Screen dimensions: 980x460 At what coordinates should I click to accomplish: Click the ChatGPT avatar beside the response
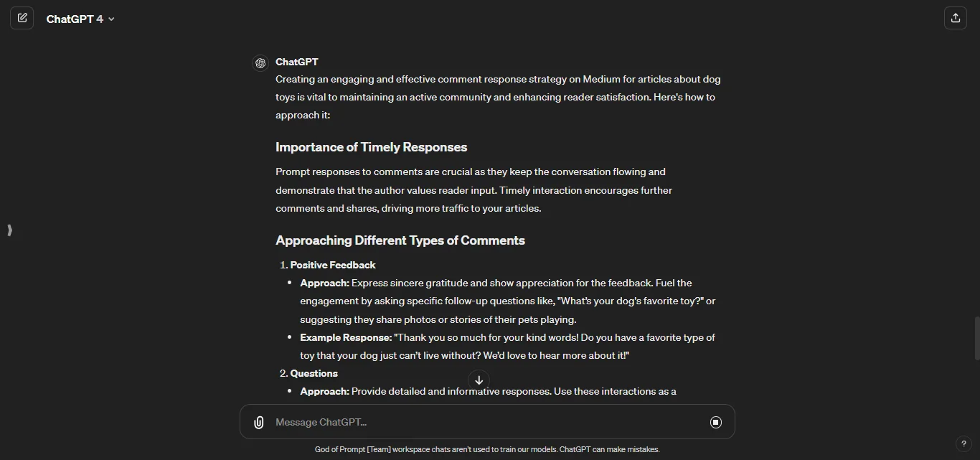(260, 62)
